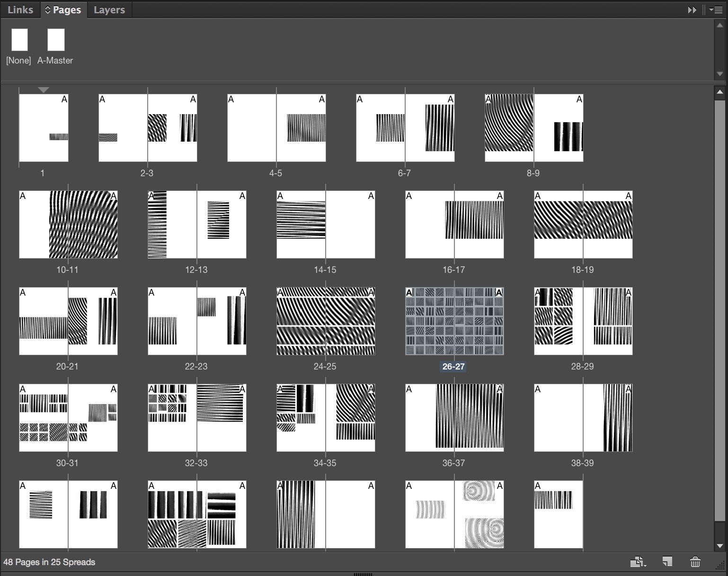The width and height of the screenshot is (728, 576).
Task: Select spread 30-31 thumbnail
Action: (68, 418)
